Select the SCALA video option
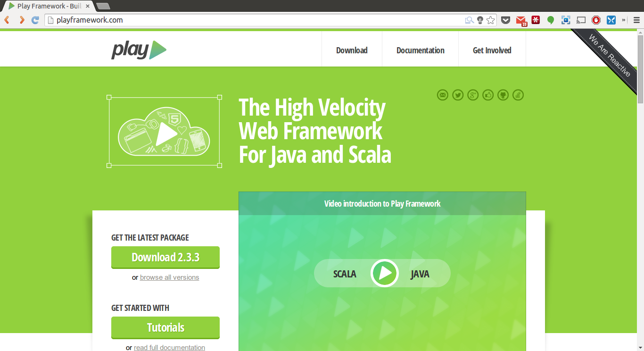644x351 pixels. click(x=345, y=274)
